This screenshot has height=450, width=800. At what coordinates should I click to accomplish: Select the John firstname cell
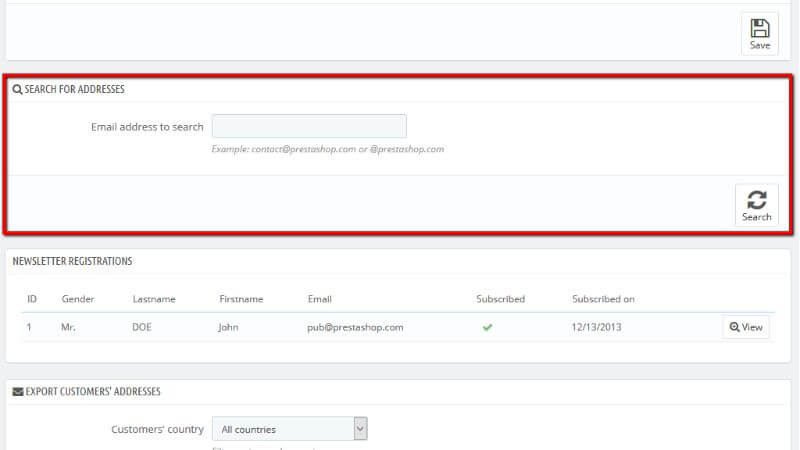click(228, 327)
